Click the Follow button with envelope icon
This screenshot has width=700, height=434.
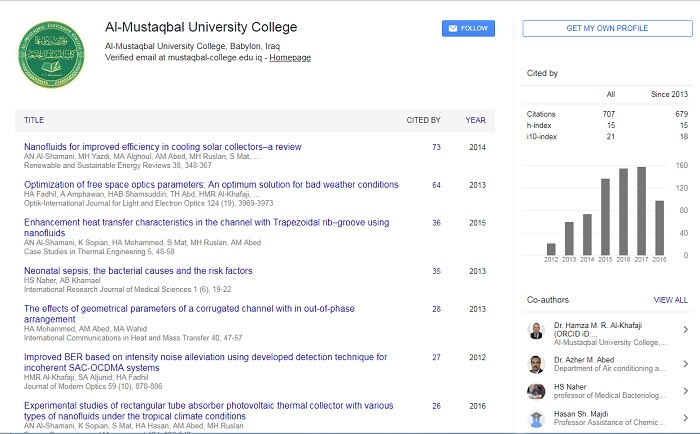click(468, 28)
